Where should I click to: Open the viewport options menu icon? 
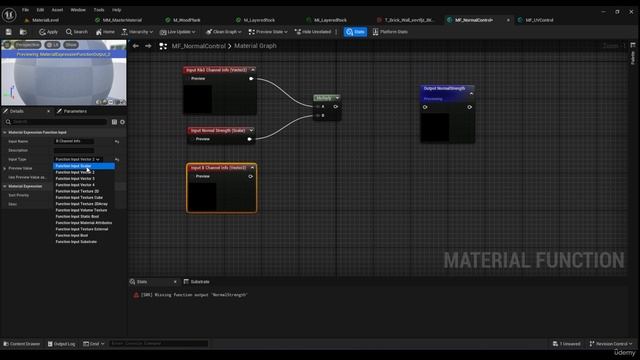[7, 45]
